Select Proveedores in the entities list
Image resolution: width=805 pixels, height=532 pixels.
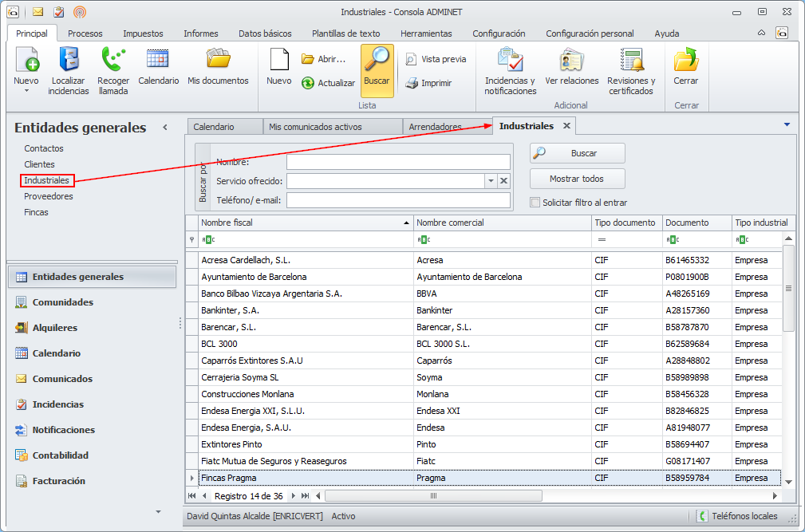[49, 196]
